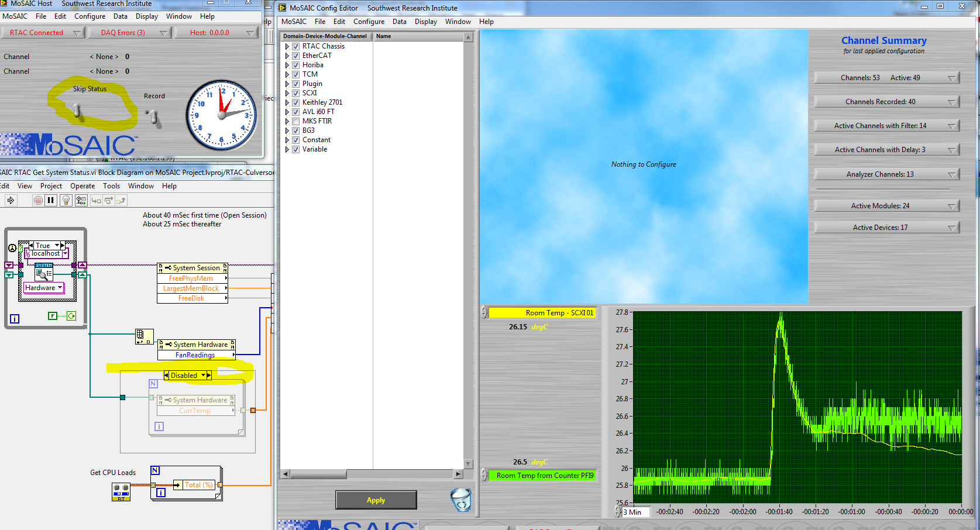Image resolution: width=980 pixels, height=530 pixels.
Task: Expand the RTAC Chassis tree node
Action: point(287,46)
